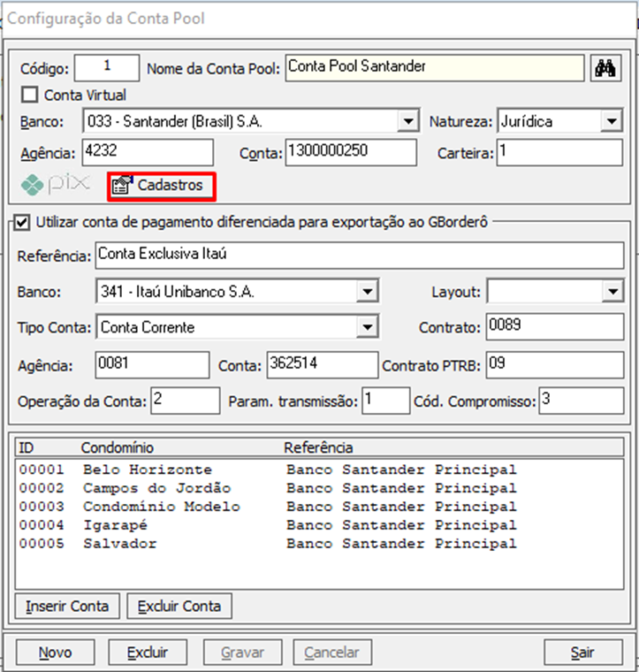This screenshot has height=672, width=639.
Task: Click the Novo button
Action: click(x=56, y=653)
